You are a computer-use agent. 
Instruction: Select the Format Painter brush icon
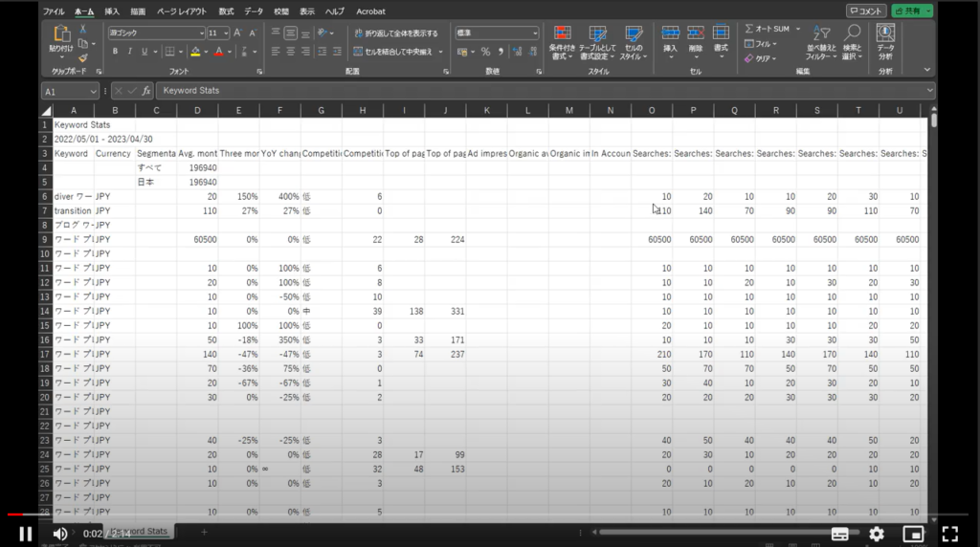83,57
